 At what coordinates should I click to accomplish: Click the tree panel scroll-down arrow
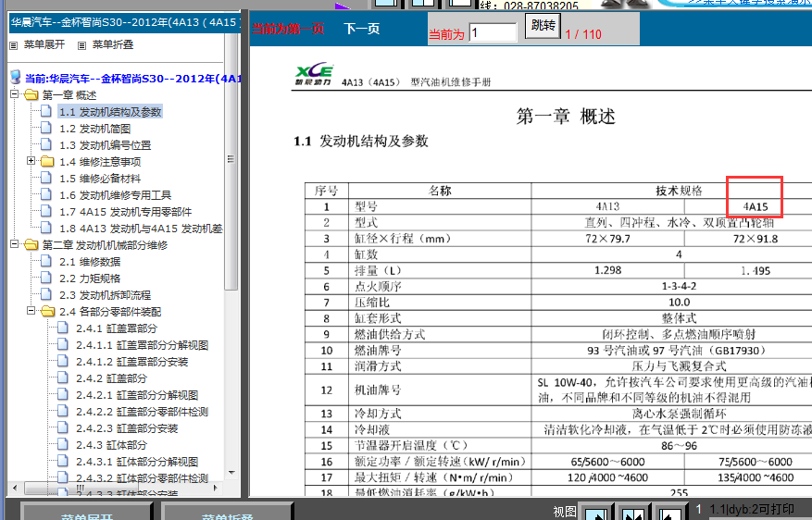pyautogui.click(x=231, y=473)
